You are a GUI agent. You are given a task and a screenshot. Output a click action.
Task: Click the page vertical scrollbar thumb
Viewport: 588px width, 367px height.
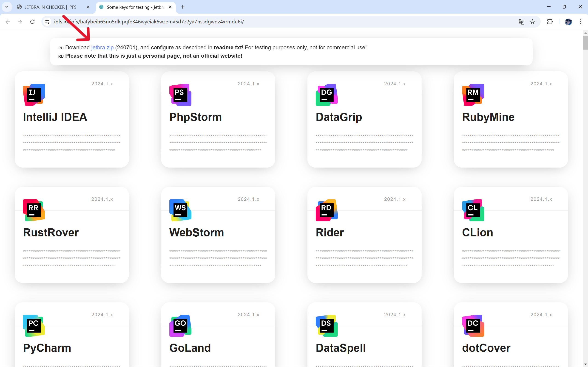[x=585, y=43]
